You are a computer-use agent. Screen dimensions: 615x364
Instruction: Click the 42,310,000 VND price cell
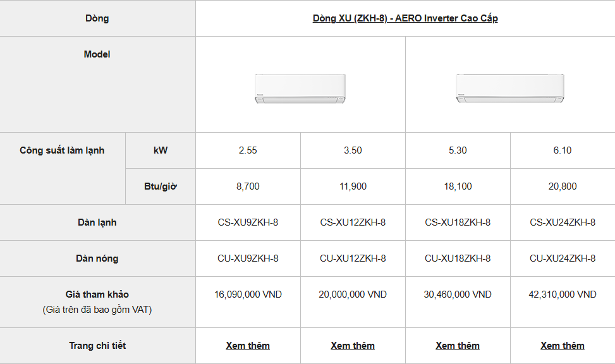pyautogui.click(x=563, y=294)
